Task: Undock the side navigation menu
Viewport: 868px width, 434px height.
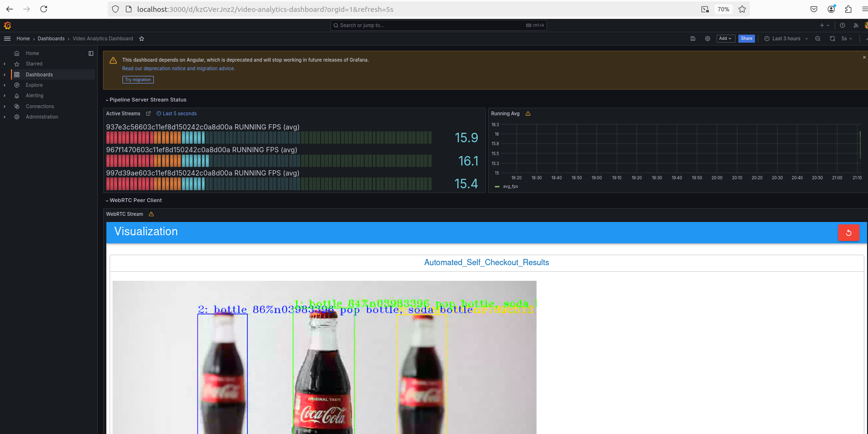Action: (x=91, y=53)
